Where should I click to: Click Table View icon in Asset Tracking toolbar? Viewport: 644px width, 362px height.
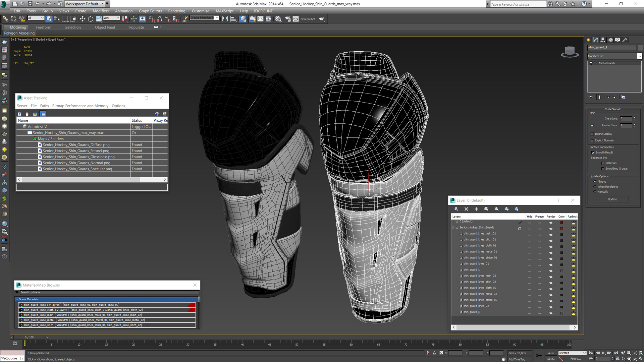[43, 114]
